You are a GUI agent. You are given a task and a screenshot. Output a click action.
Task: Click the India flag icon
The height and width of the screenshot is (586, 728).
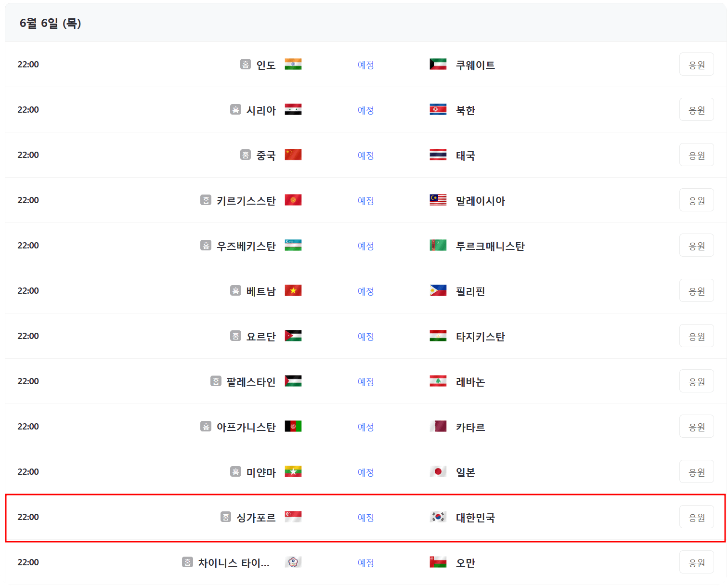[x=294, y=64]
